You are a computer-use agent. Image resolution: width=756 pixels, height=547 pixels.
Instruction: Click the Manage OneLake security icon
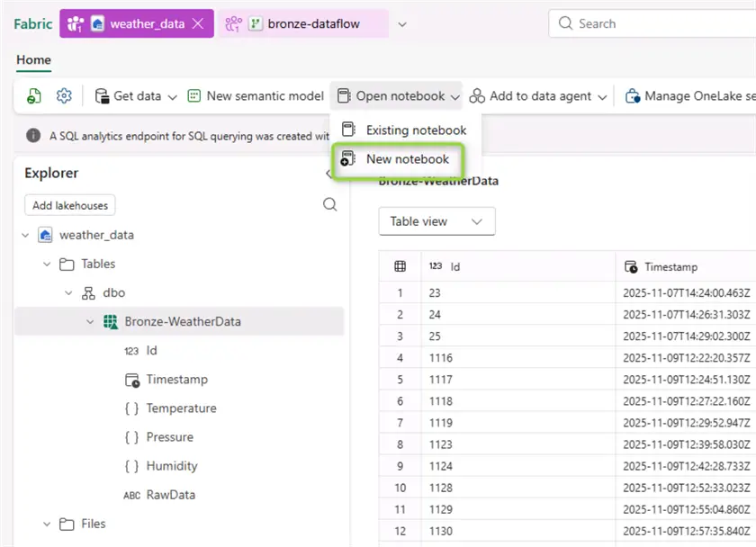[x=633, y=96]
